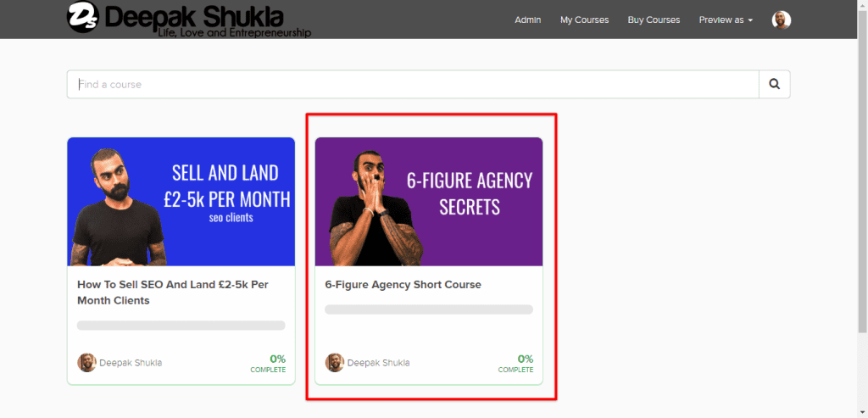Click Deepak Shukla avatar on SEO course card
Screen dimensions: 868x418
86,363
